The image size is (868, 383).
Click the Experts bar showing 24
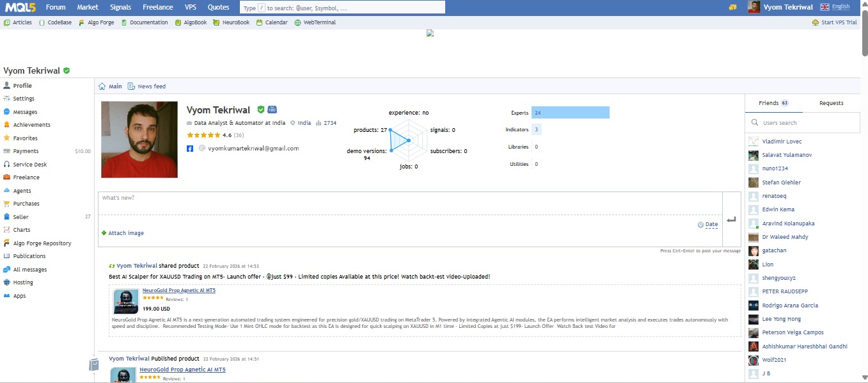pyautogui.click(x=571, y=113)
